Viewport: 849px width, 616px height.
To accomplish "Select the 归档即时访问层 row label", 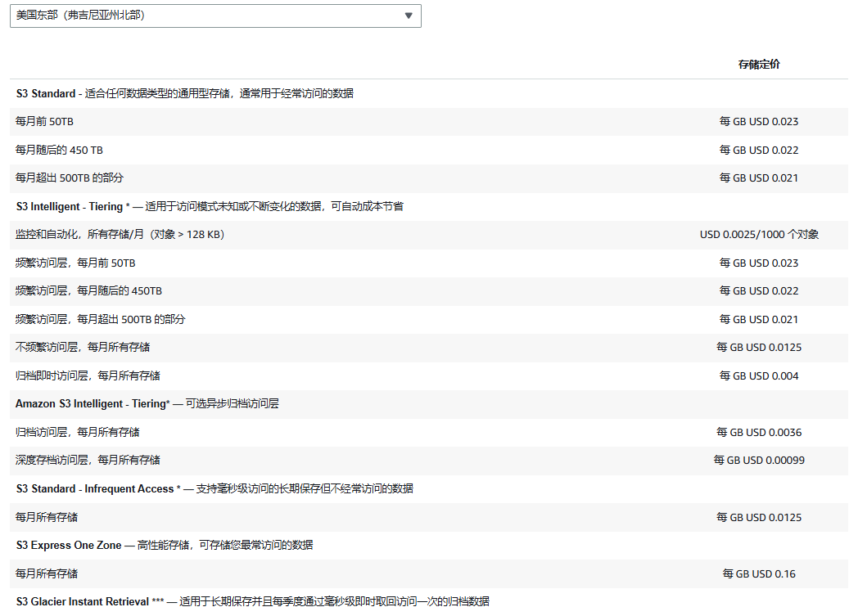I will pyautogui.click(x=88, y=376).
